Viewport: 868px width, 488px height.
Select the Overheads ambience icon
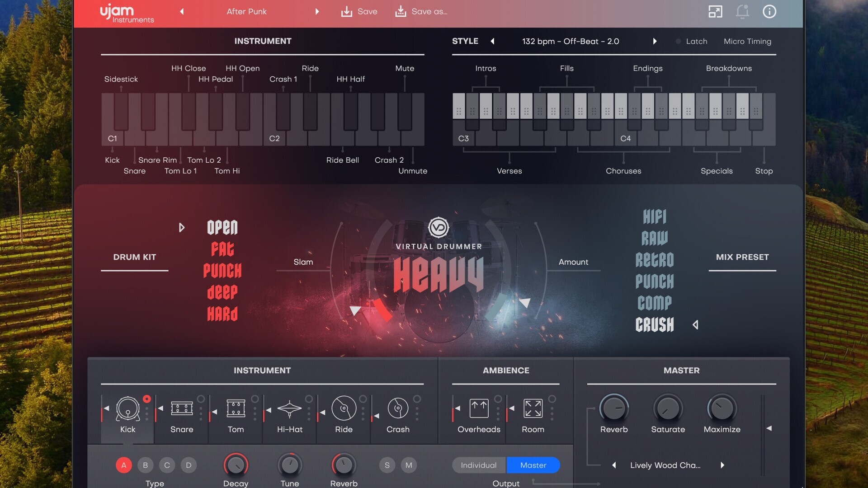pyautogui.click(x=479, y=408)
